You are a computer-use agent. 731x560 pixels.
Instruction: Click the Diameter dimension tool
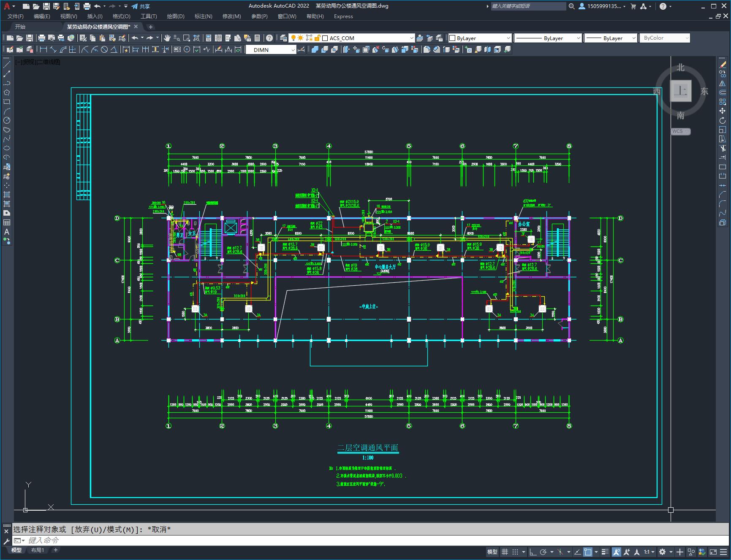click(x=104, y=50)
